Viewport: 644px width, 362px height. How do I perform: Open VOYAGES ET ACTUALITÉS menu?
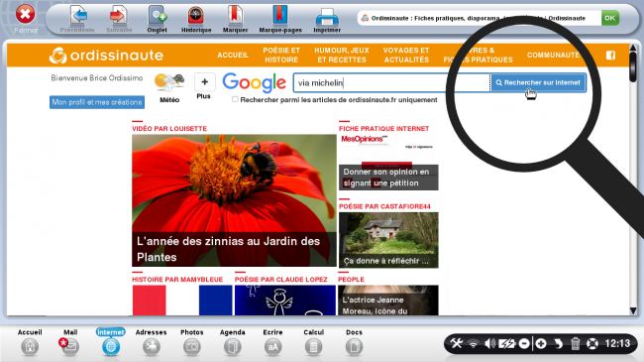click(x=406, y=56)
